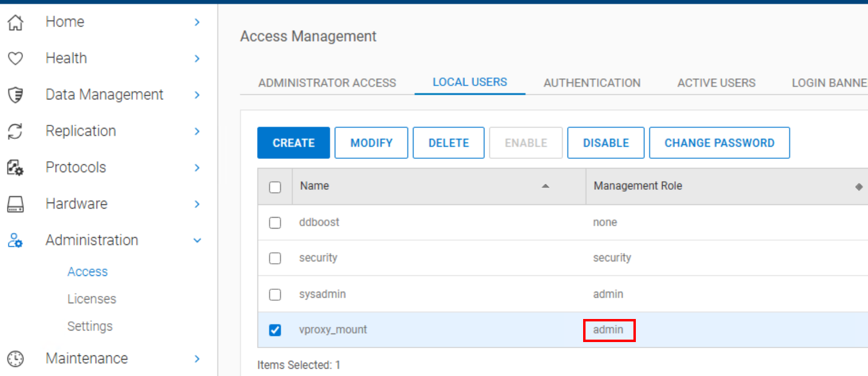Switch to the Administrator Access tab
The width and height of the screenshot is (868, 376).
click(327, 83)
